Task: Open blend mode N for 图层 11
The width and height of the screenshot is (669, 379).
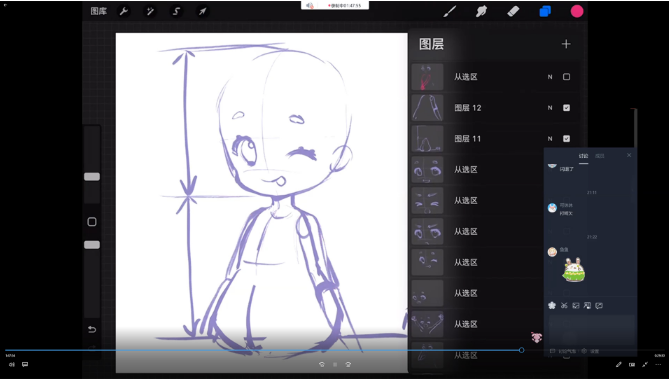Action: 550,138
